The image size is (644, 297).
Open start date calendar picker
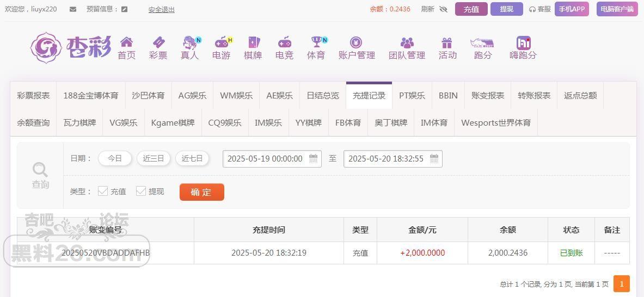(313, 159)
